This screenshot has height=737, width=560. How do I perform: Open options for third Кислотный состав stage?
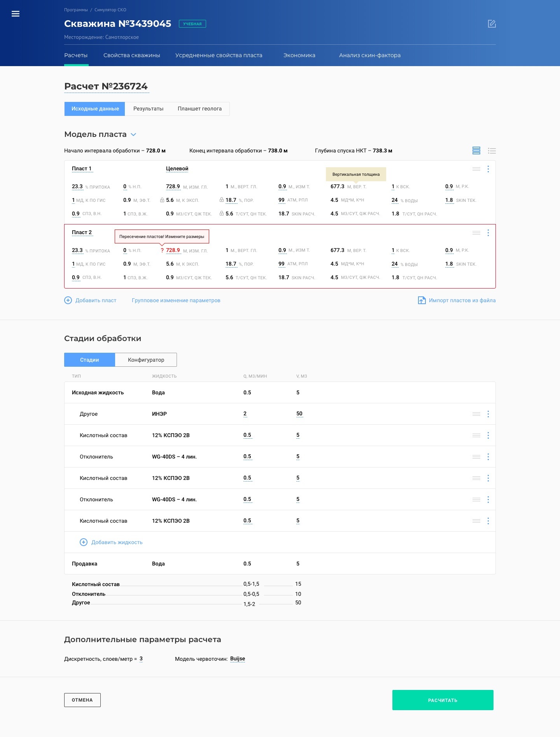click(488, 521)
